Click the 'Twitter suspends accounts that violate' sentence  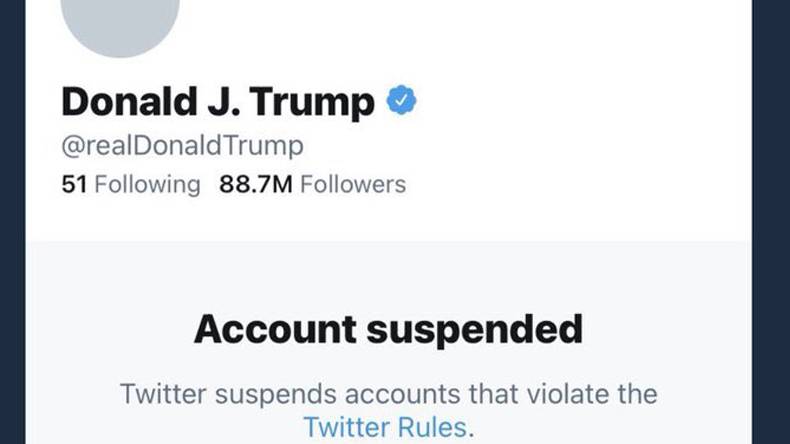(x=388, y=394)
